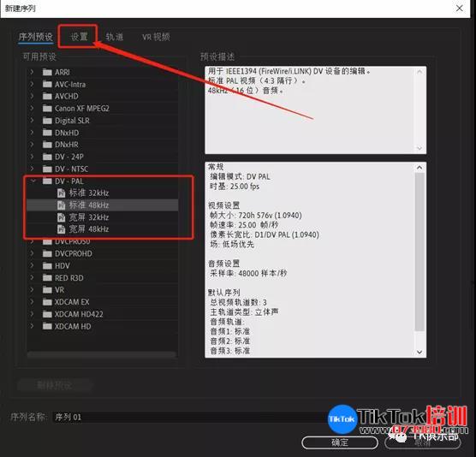This screenshot has width=476, height=457.
Task: Switch to the 设置 tab
Action: click(x=79, y=37)
